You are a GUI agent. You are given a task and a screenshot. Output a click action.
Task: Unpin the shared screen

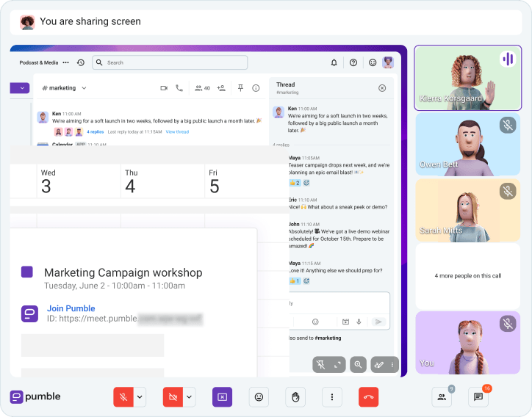321,365
